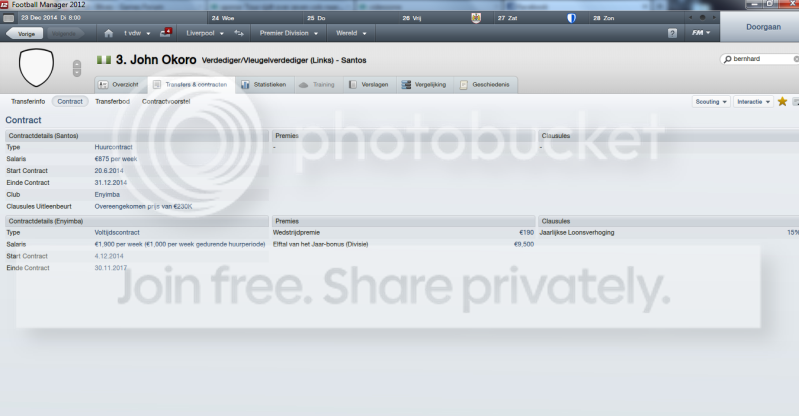Click the Nigerian flag next to John Okoro

[x=104, y=60]
